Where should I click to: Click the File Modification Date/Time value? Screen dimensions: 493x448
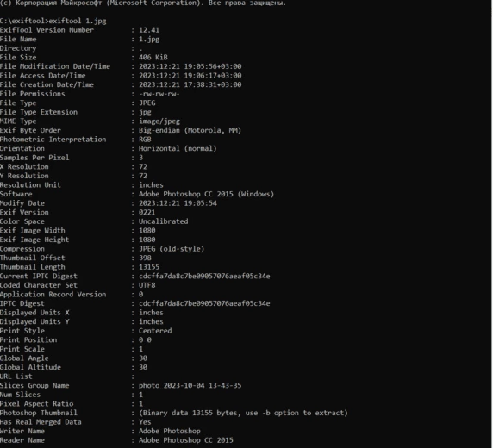tap(190, 66)
